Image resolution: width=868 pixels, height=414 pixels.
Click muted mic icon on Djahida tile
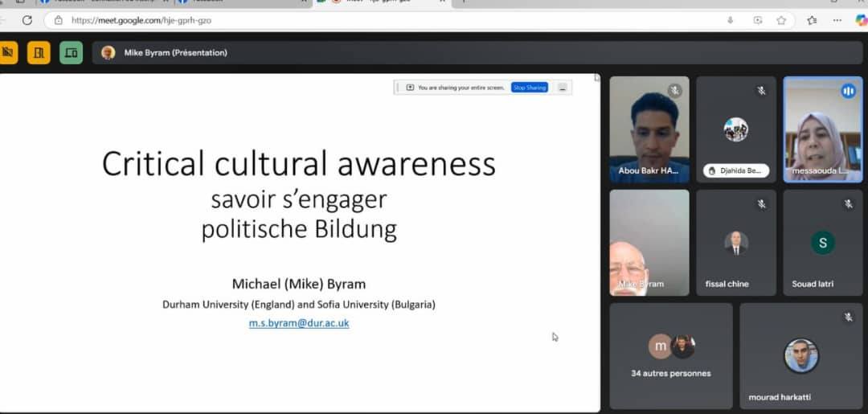pos(761,91)
